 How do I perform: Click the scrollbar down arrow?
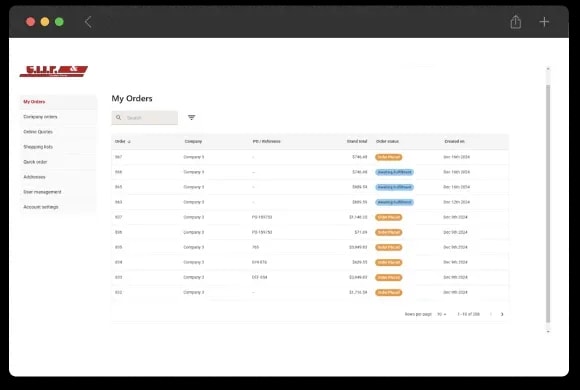[x=548, y=331]
